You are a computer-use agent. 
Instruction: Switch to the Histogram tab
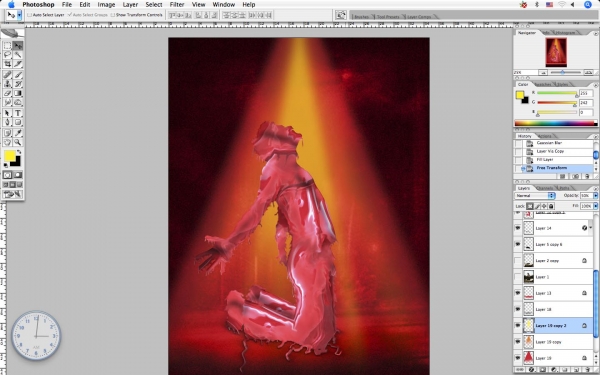[566, 33]
